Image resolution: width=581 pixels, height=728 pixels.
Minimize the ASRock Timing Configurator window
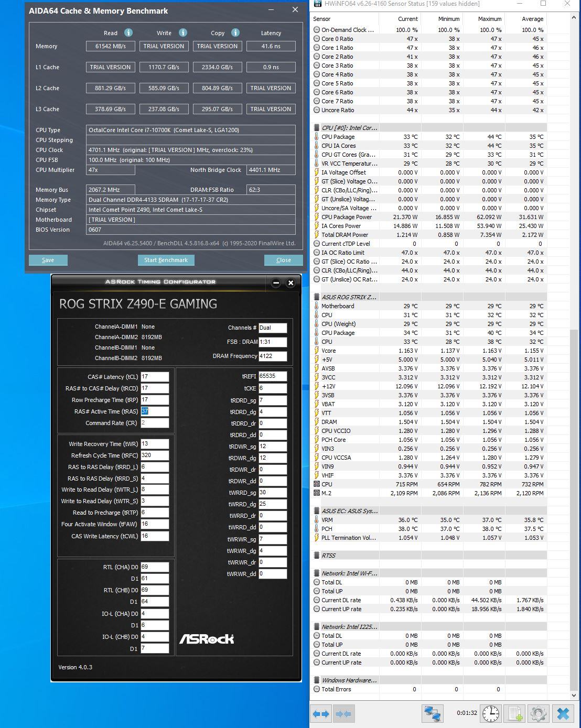click(276, 283)
